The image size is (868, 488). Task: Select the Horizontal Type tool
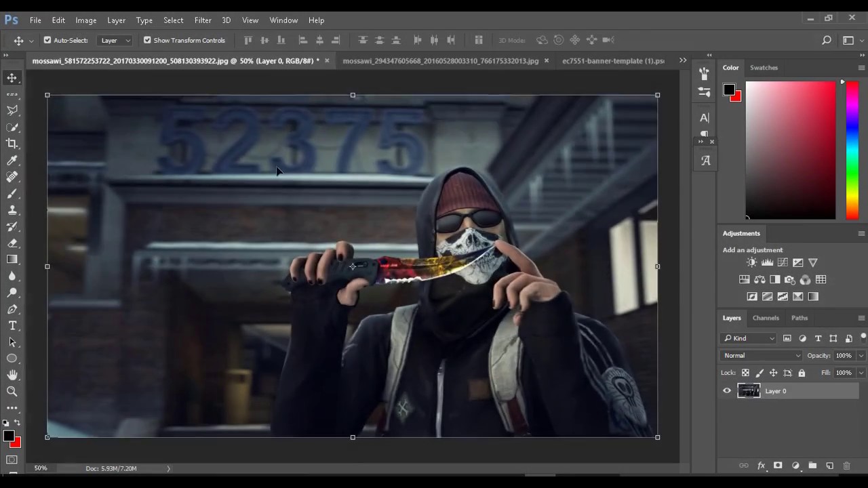(12, 326)
